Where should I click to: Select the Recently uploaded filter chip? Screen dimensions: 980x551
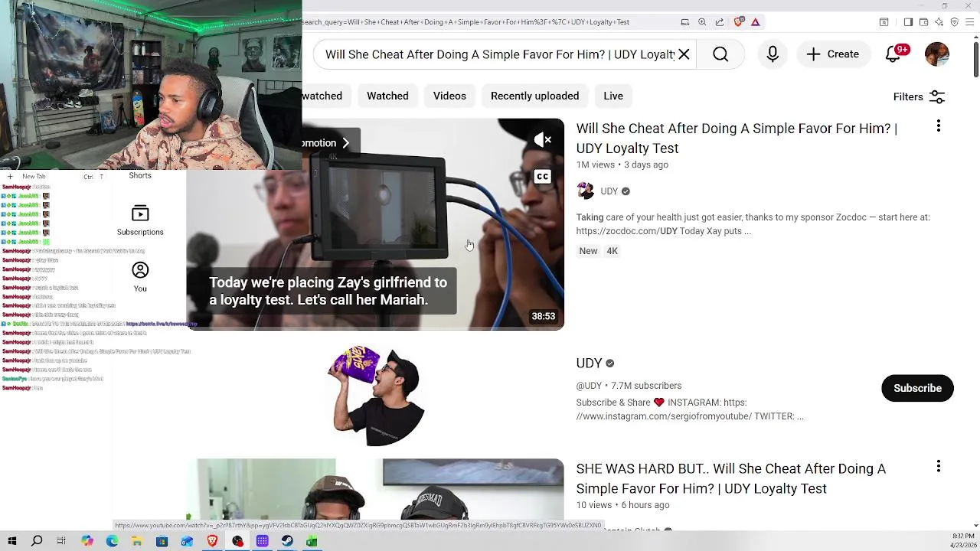(534, 96)
